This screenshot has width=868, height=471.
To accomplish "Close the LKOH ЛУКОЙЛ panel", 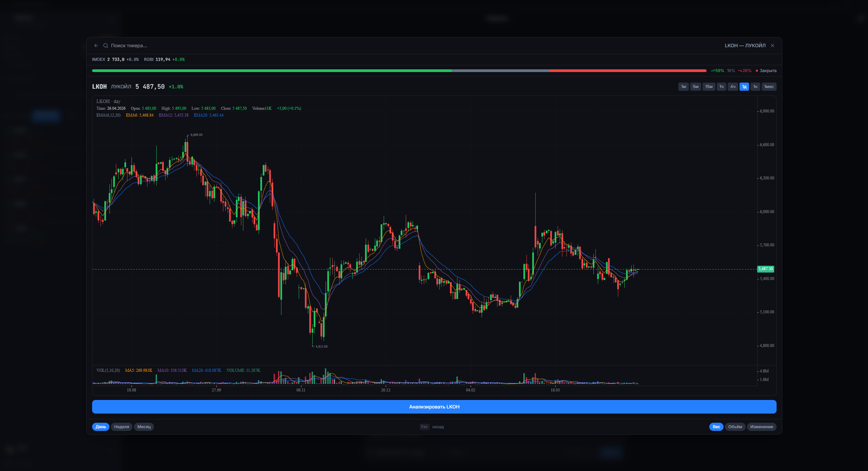I will point(772,46).
